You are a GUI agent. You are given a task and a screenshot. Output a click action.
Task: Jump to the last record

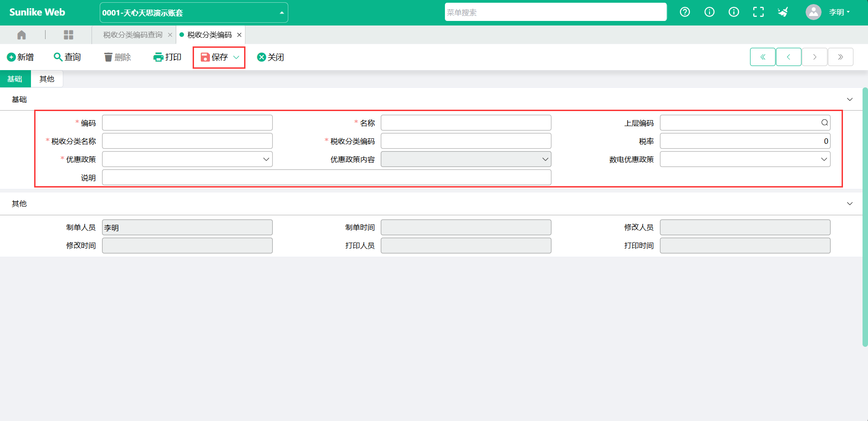click(x=841, y=57)
